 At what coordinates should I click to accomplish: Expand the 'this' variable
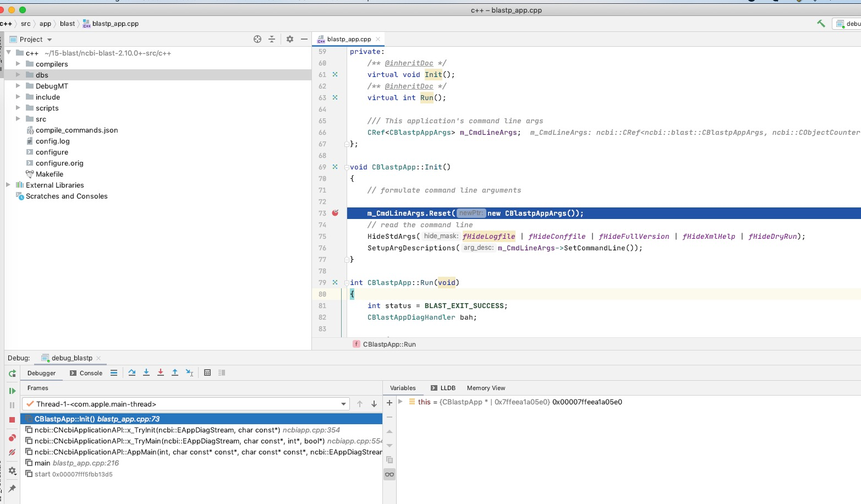[401, 402]
